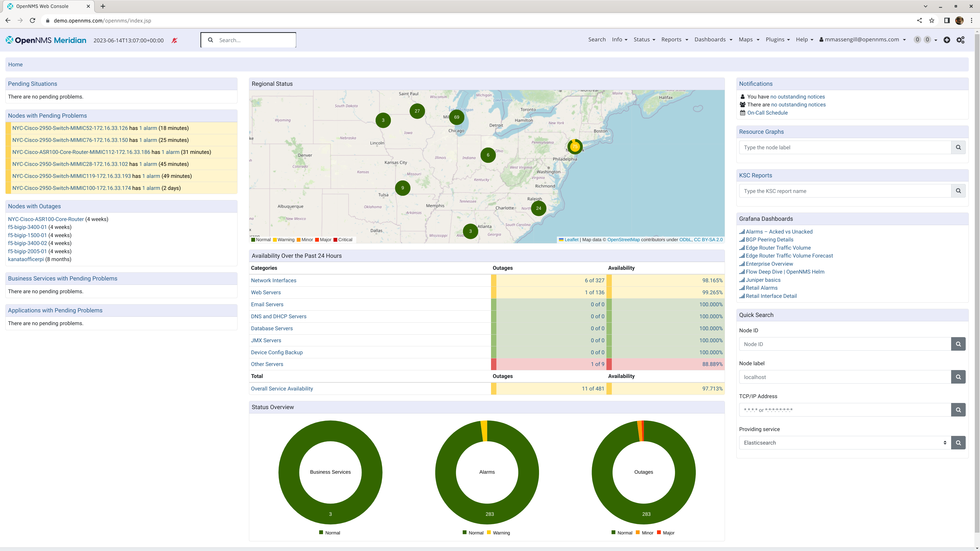The height and width of the screenshot is (551, 980).
Task: Click the Node ID search magnifier button
Action: pos(958,344)
